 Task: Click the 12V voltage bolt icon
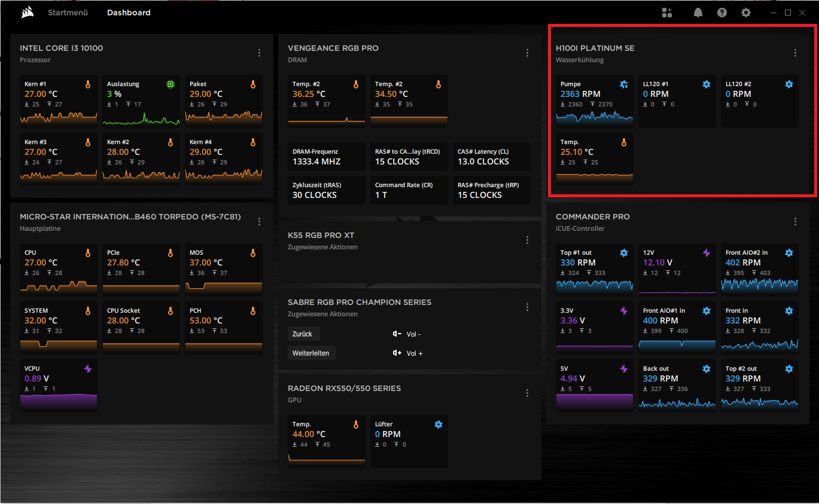[x=707, y=253]
